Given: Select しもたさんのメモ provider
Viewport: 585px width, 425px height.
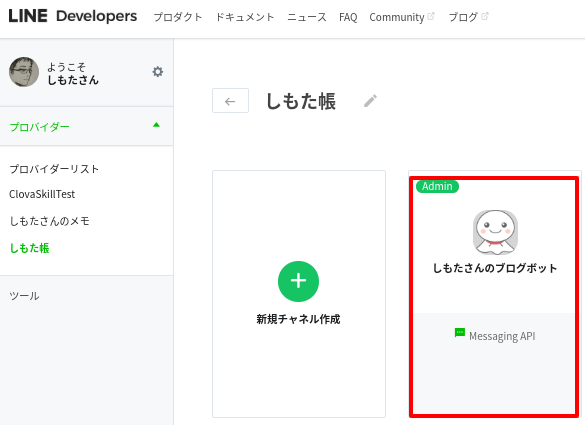Looking at the screenshot, I should [49, 221].
